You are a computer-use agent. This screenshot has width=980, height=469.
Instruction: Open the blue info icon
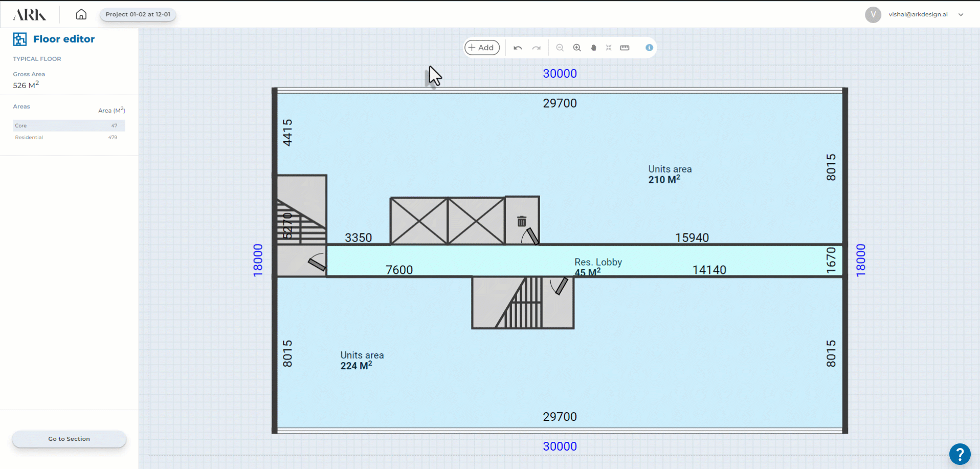[x=649, y=48]
